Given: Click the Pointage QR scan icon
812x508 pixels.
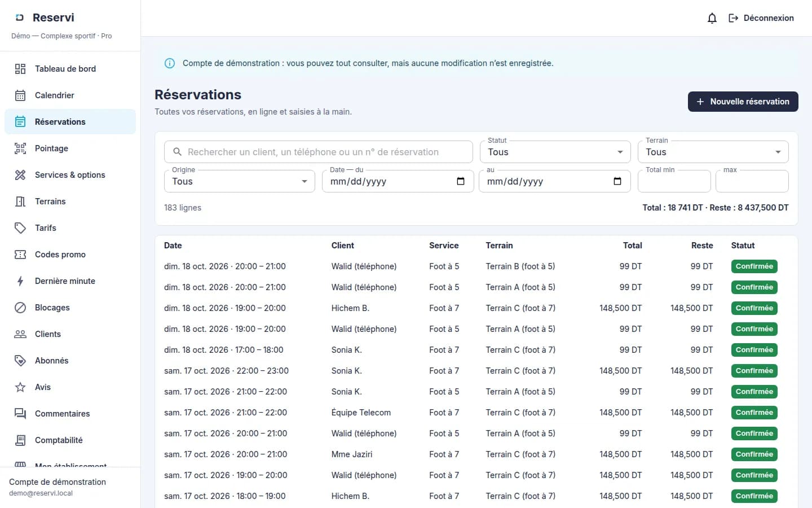Looking at the screenshot, I should (20, 148).
